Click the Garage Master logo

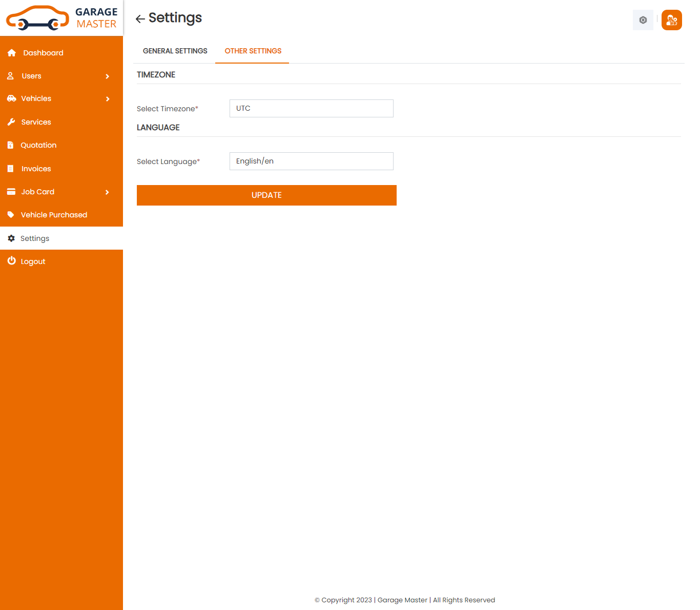point(61,18)
